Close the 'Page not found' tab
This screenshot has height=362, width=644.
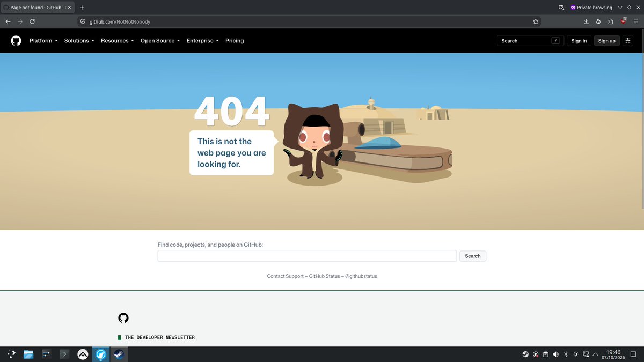69,8
